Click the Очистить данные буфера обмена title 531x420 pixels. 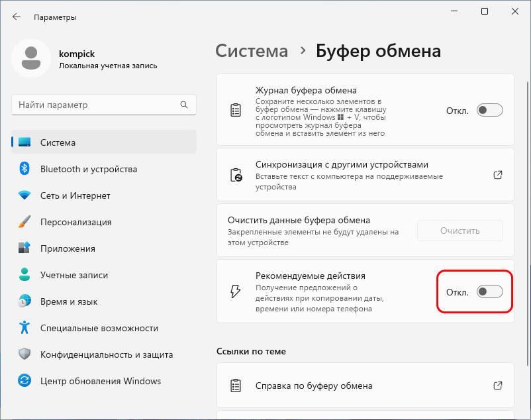click(299, 220)
